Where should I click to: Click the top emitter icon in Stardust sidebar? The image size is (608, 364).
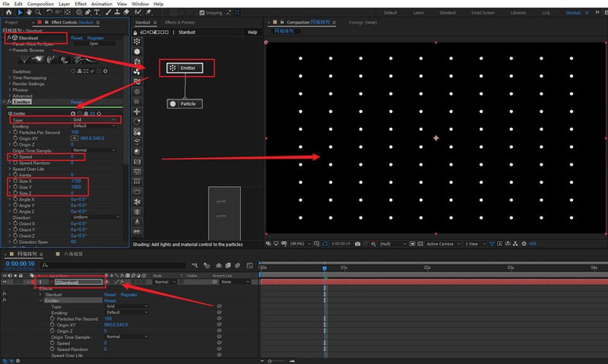pos(136,42)
